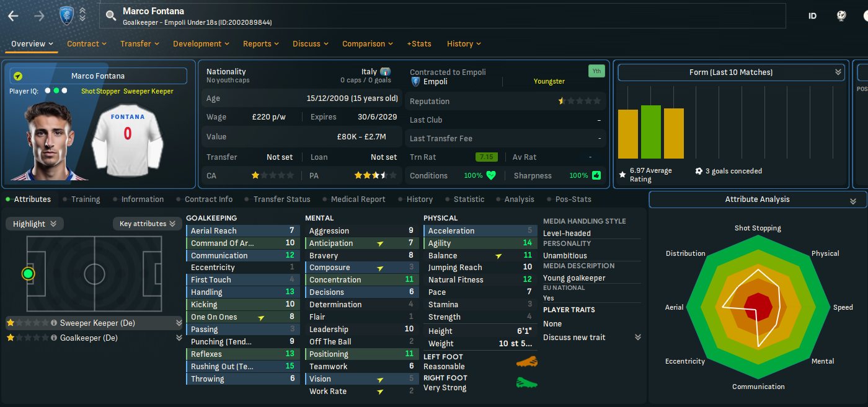The image size is (868, 407).
Task: Click the orange left foot boot icon
Action: click(x=526, y=362)
